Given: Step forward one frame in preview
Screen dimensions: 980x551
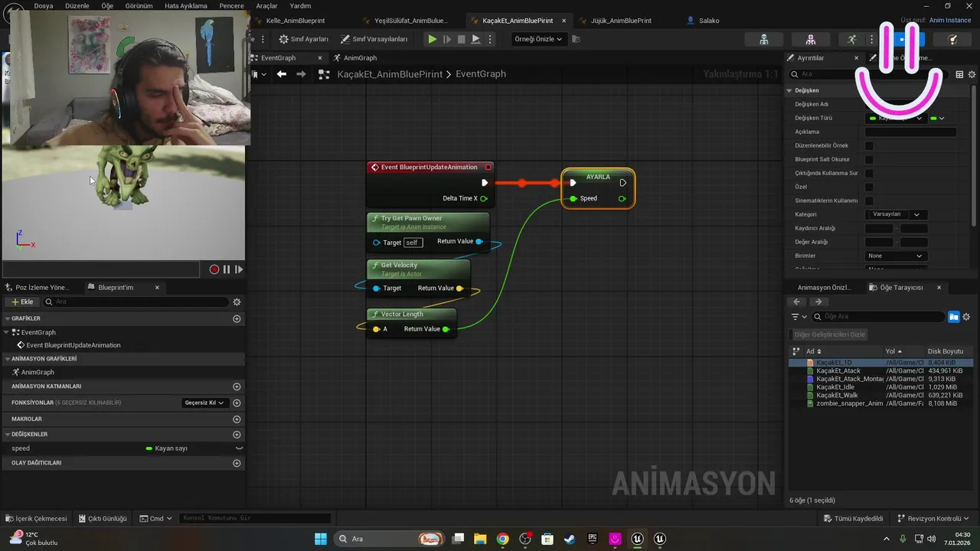Looking at the screenshot, I should click(x=239, y=269).
